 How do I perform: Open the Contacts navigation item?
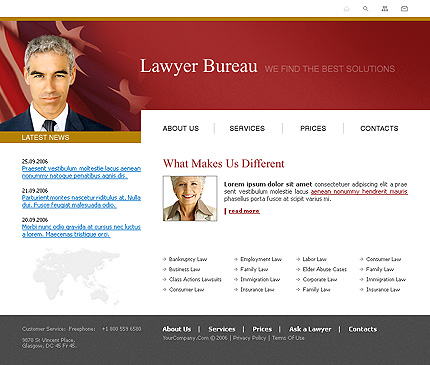point(379,128)
